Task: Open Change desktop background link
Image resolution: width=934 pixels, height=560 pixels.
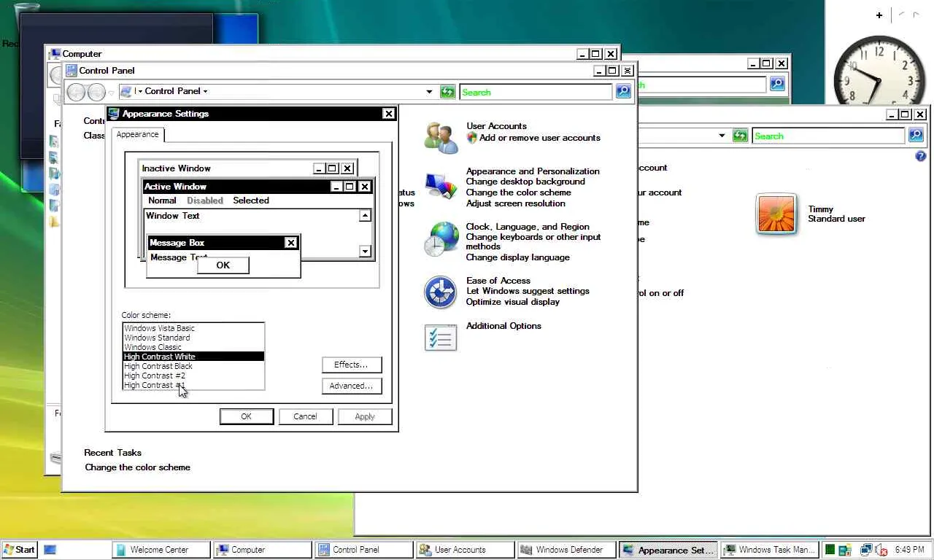Action: [x=525, y=182]
